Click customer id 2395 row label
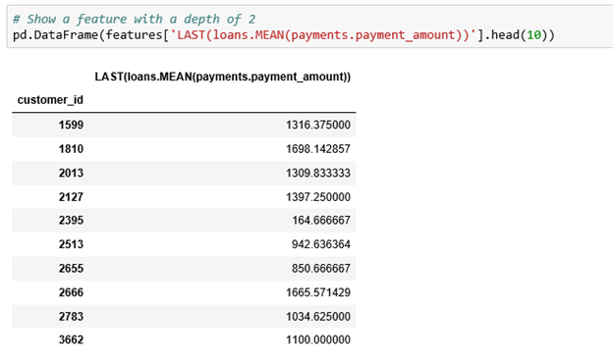Screen dimensions: 613x364 [x=71, y=221]
